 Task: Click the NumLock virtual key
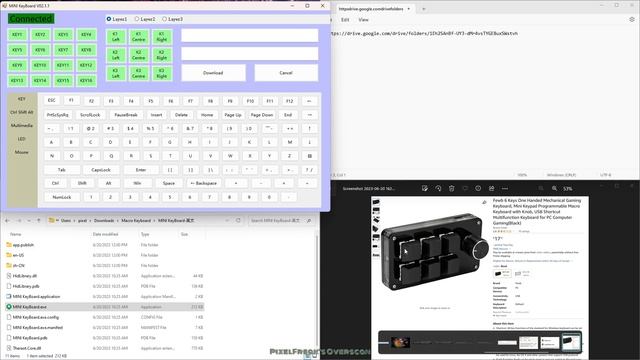point(62,197)
